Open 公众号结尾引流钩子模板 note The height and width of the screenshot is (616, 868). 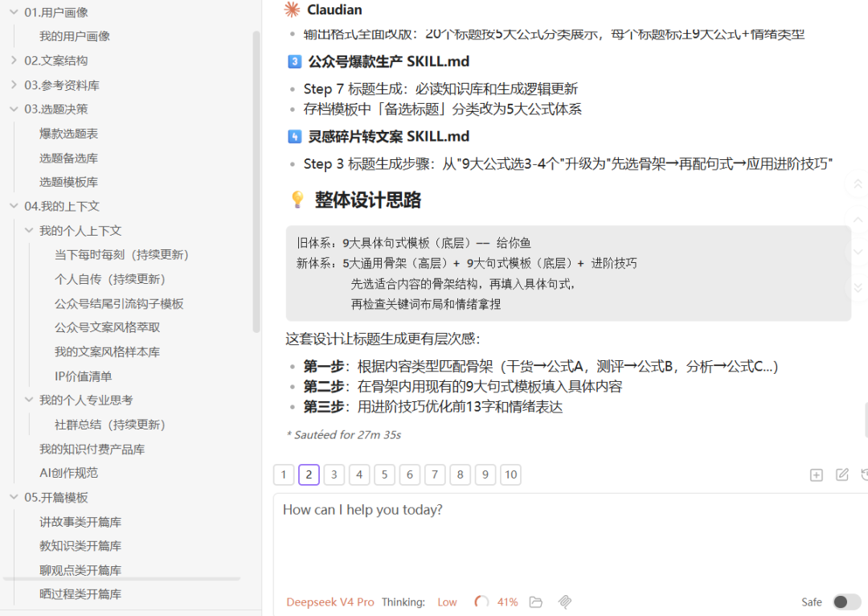(x=119, y=303)
